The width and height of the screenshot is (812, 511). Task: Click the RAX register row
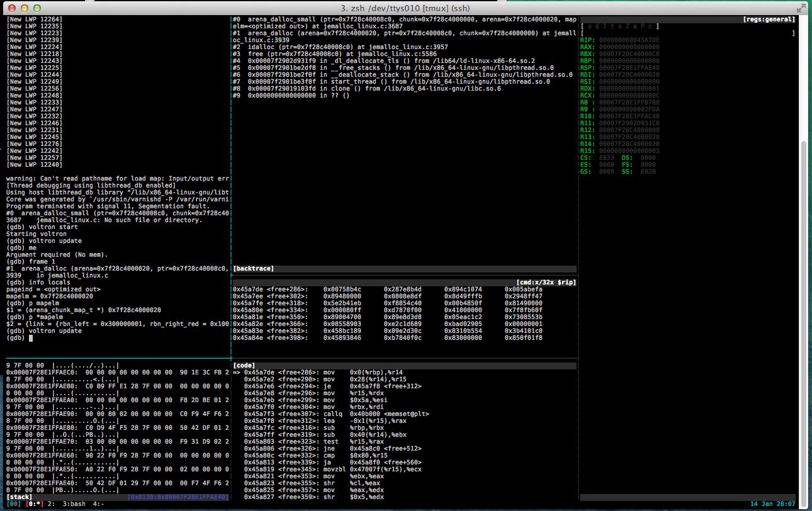pyautogui.click(x=620, y=47)
